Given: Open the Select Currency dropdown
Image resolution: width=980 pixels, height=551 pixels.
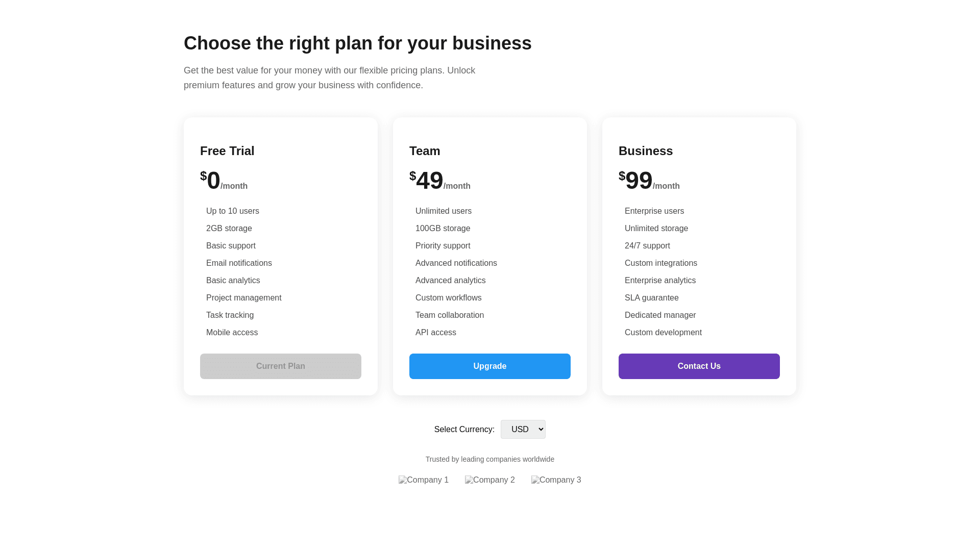Looking at the screenshot, I should tap(523, 430).
